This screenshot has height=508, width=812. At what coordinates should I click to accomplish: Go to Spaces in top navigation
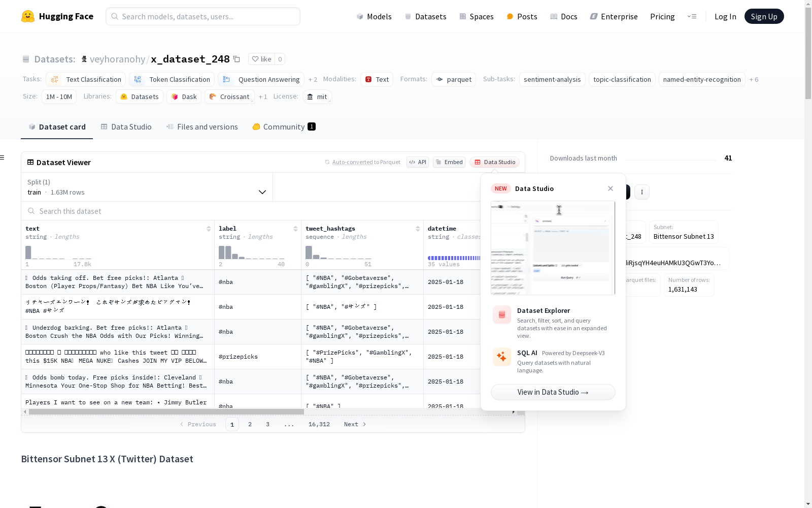click(x=476, y=16)
